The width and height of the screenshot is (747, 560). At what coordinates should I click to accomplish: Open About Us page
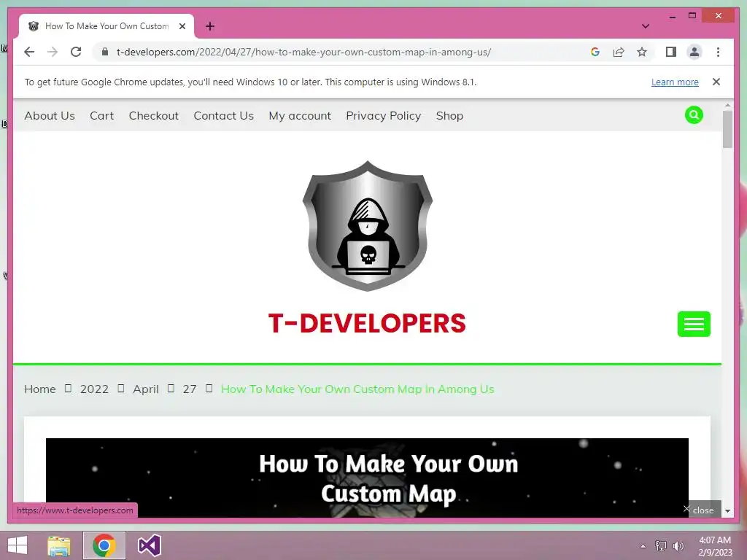(x=50, y=116)
